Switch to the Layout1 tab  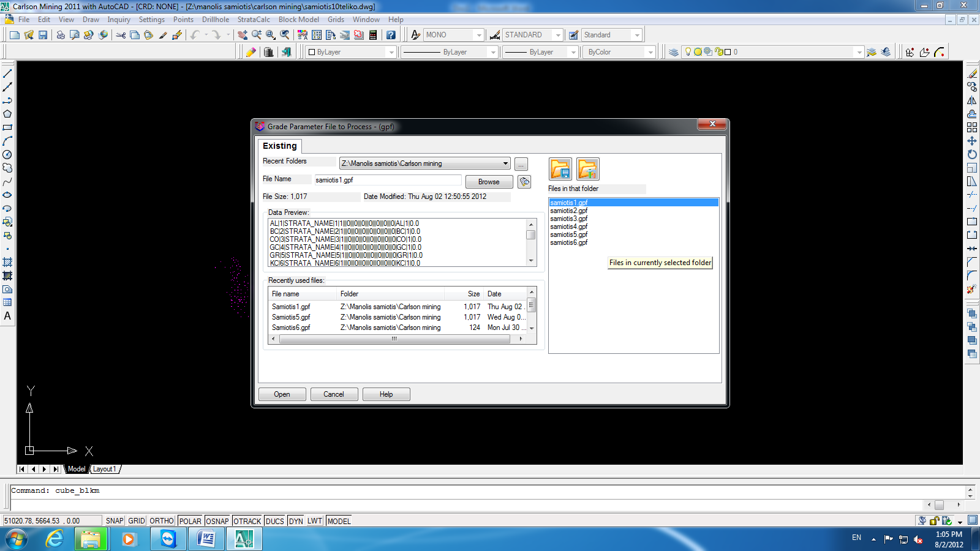[x=105, y=469]
